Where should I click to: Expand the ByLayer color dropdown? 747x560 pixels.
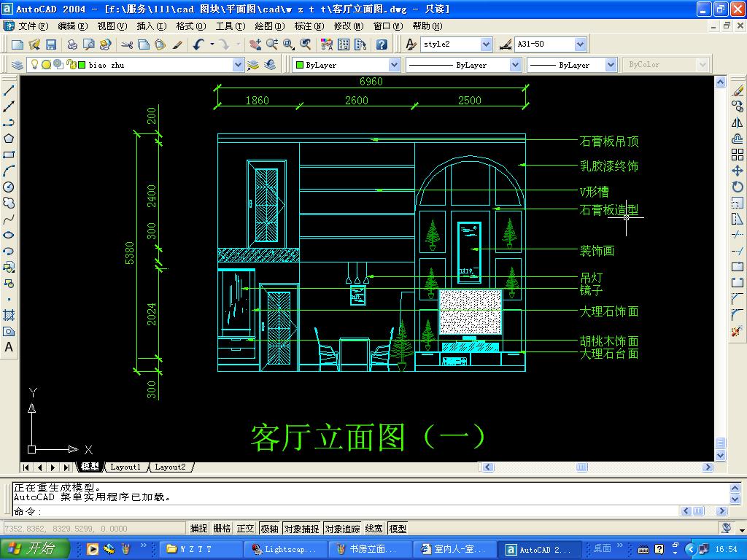[393, 65]
